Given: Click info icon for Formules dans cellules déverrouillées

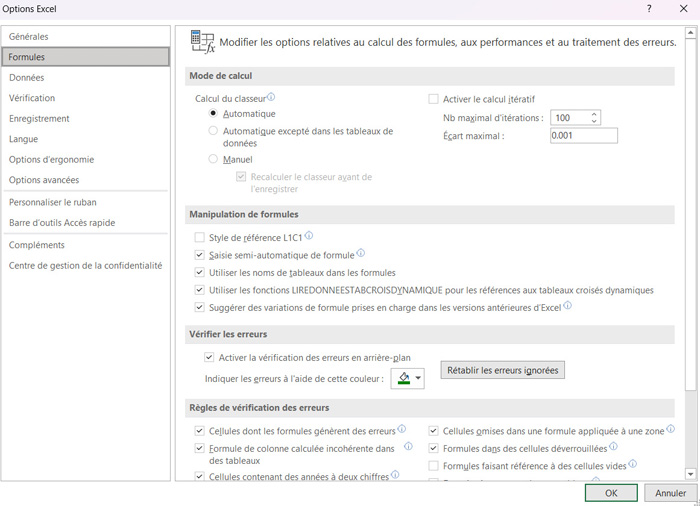Looking at the screenshot, I should (613, 447).
